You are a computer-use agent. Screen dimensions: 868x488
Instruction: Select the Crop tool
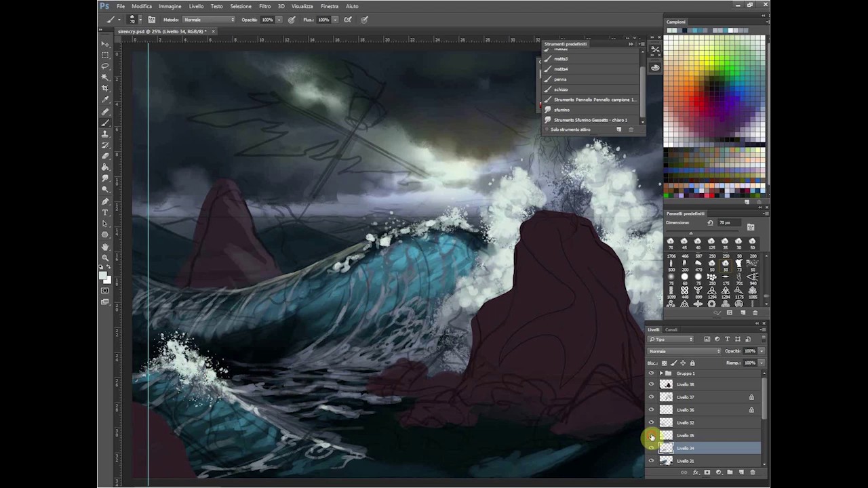pos(105,89)
